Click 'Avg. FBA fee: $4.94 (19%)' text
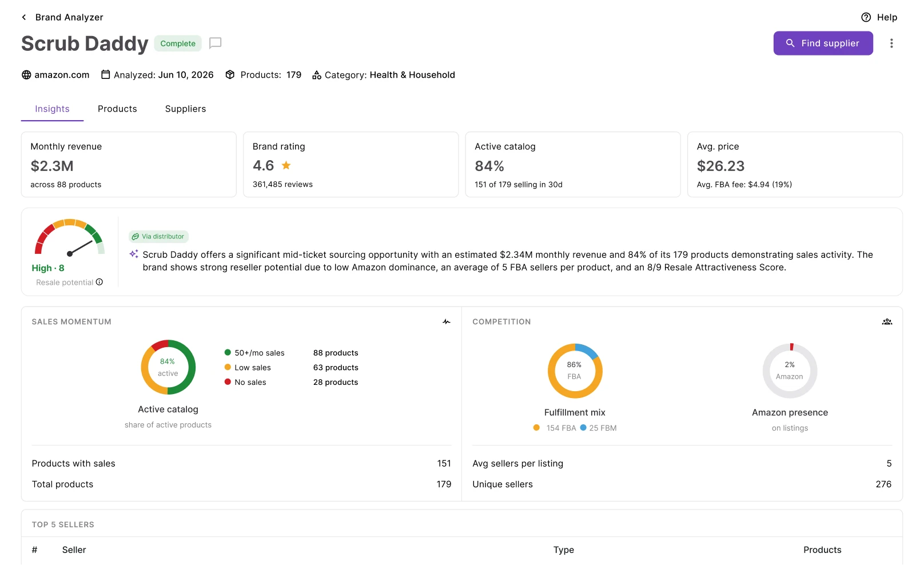The height and width of the screenshot is (565, 924). click(744, 184)
